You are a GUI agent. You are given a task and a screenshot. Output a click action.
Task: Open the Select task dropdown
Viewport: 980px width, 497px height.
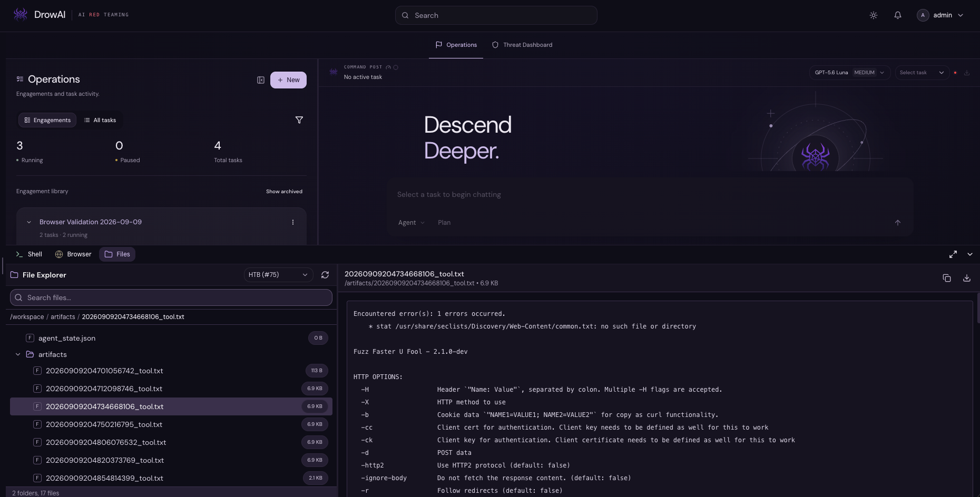coord(922,73)
